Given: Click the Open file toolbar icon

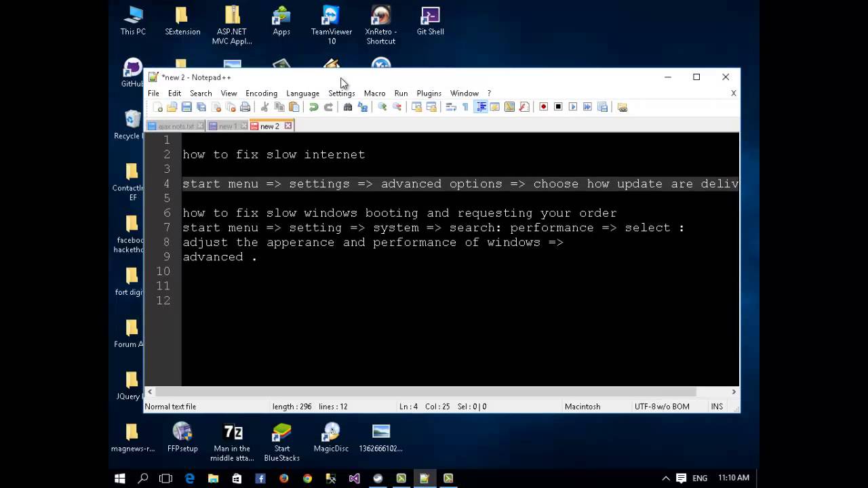Looking at the screenshot, I should [172, 107].
